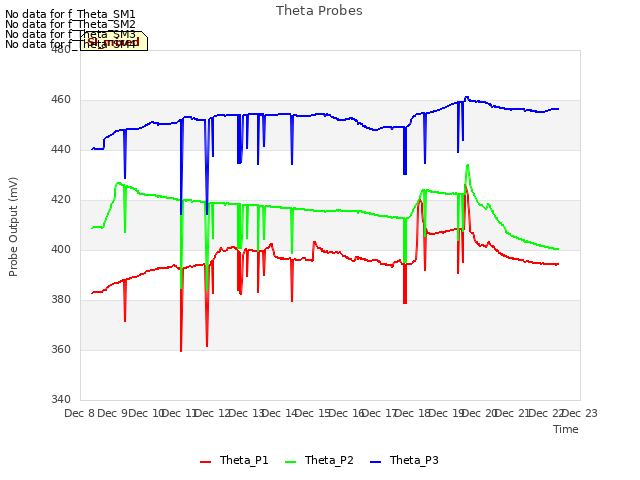The width and height of the screenshot is (640, 480).
Task: Click the green Theta_P2 peak after Dec 19
Action: coord(468,165)
